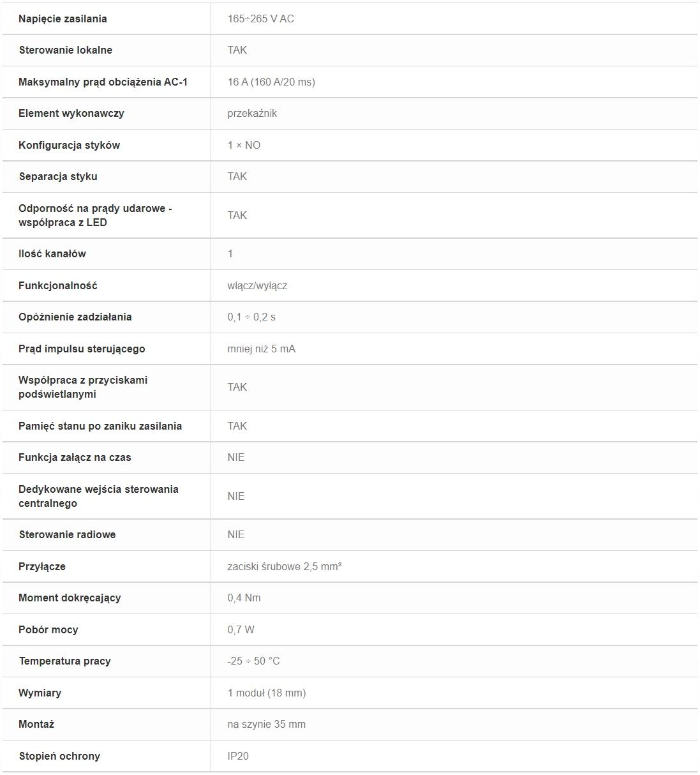700x775 pixels.
Task: Click Pamięć stanu po zaniku zasilania label
Action: coord(100,426)
